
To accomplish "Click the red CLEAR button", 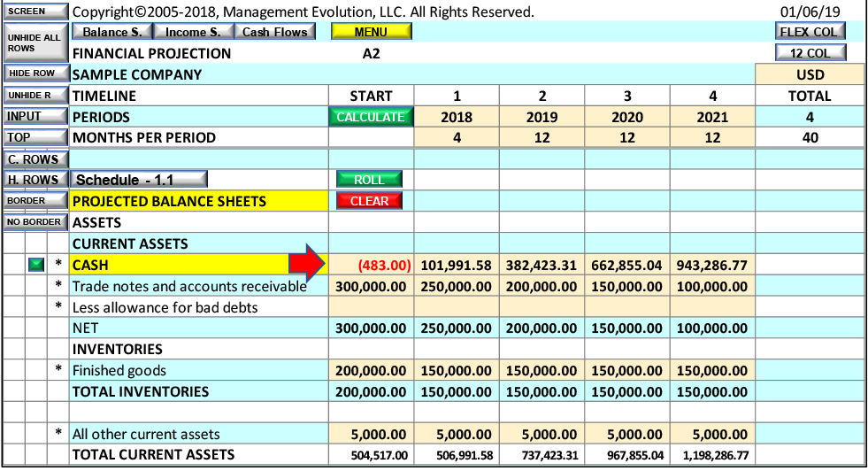I will coord(369,201).
